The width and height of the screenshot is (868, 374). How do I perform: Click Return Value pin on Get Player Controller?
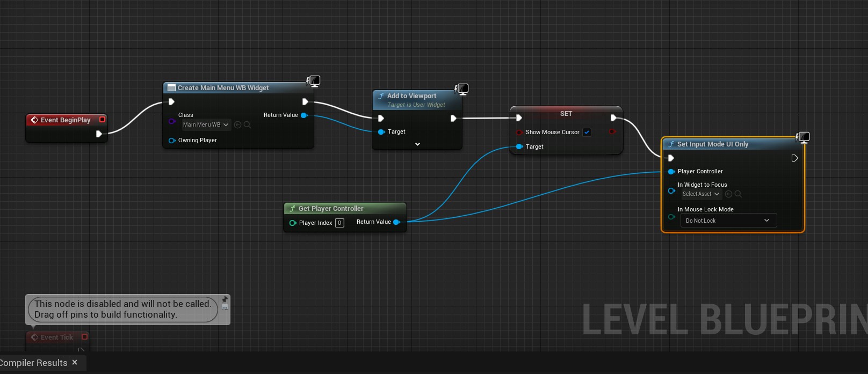[x=396, y=222]
